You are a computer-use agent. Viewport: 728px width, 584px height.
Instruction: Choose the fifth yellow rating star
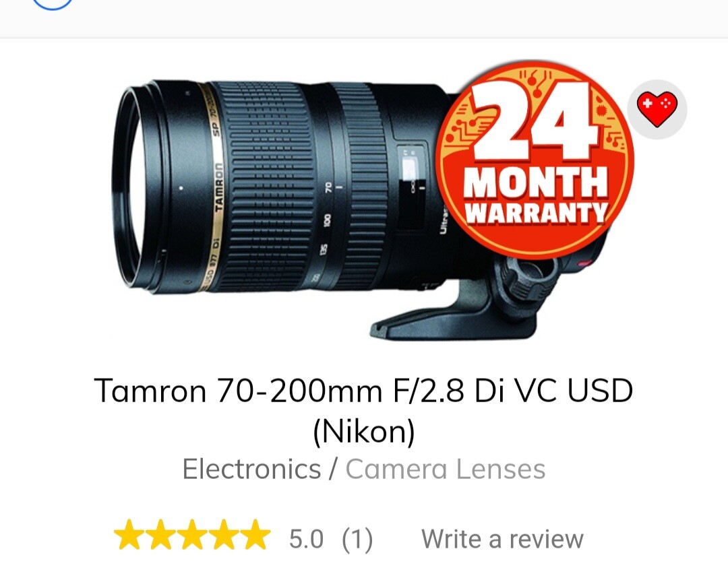click(x=255, y=535)
